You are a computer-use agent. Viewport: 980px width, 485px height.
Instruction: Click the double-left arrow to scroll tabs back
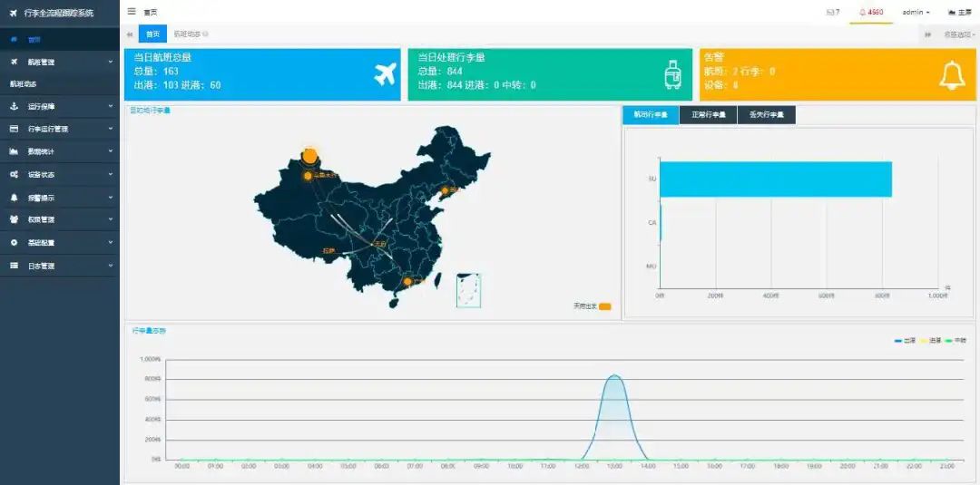click(x=130, y=34)
